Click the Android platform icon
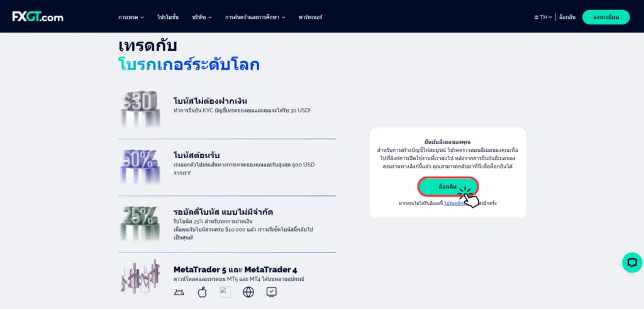644x309 pixels. [179, 292]
